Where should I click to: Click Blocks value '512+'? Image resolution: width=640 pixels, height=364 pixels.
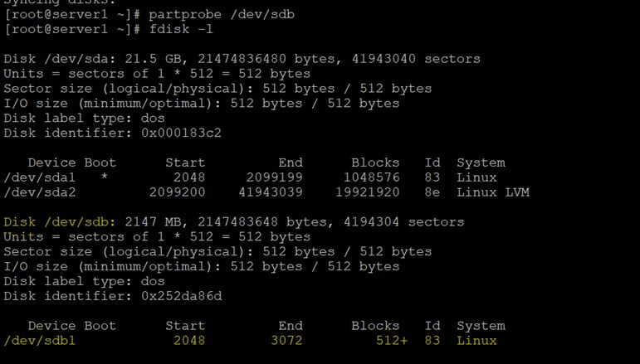click(392, 340)
